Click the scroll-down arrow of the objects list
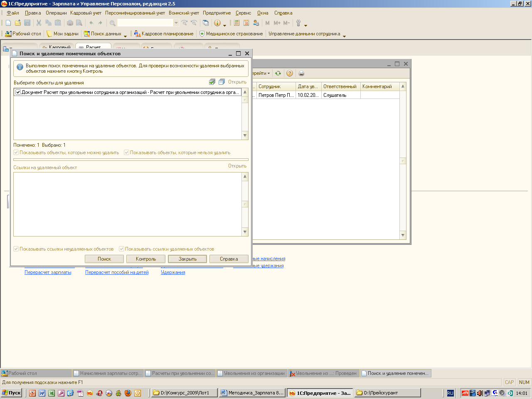Viewport: 532px width, 399px height. (245, 135)
